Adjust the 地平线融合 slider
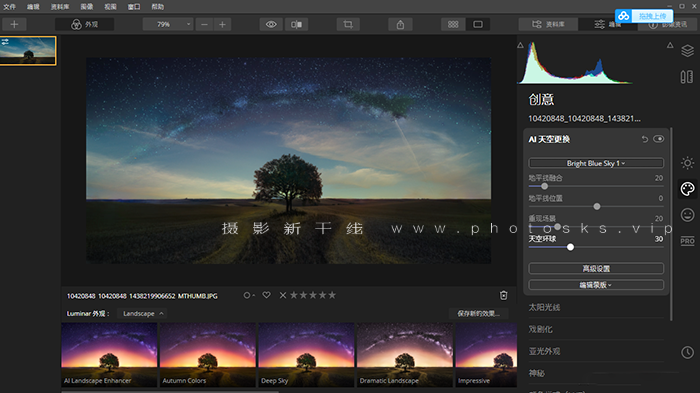The image size is (700, 393). tap(544, 186)
